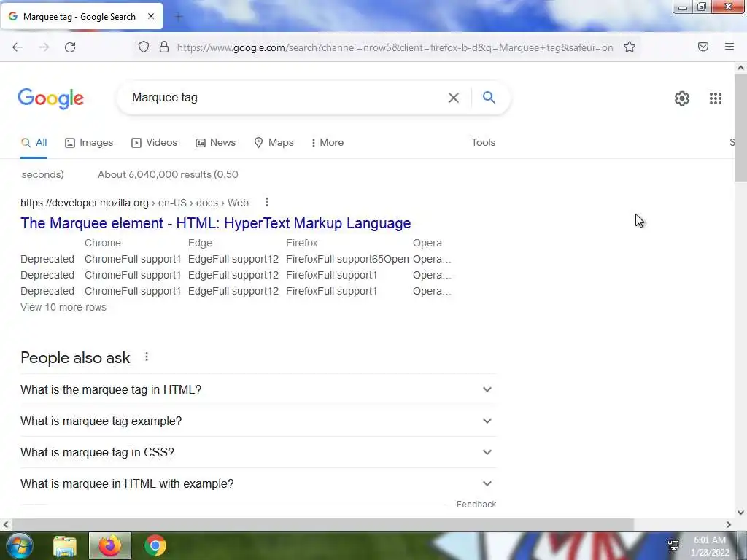Open the More search categories menu
Viewport: 747px width, 560px height.
tap(328, 142)
